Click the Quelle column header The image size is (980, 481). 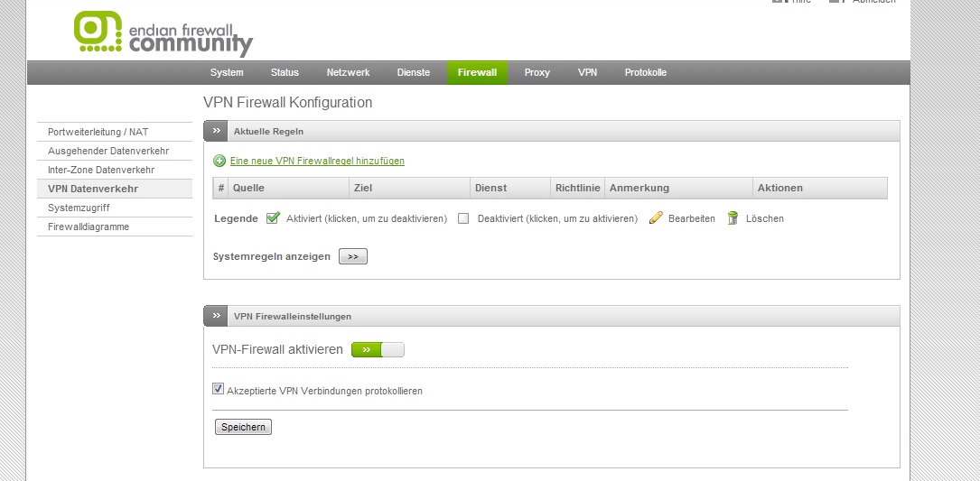click(248, 188)
